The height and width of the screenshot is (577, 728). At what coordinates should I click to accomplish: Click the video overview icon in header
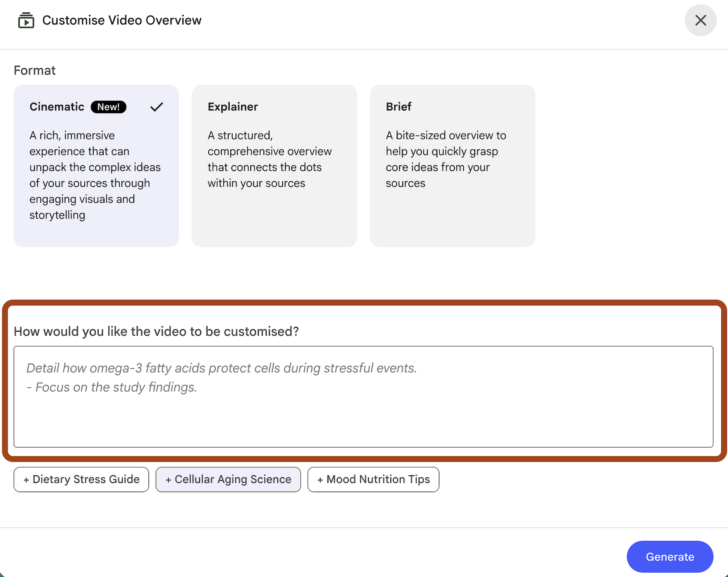point(26,20)
